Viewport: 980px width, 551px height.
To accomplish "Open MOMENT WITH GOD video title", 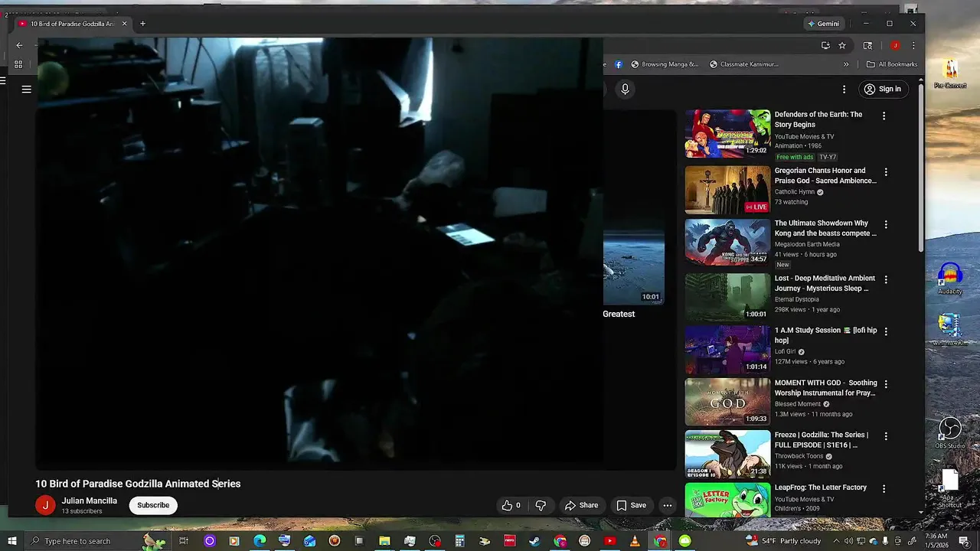I will [x=826, y=388].
